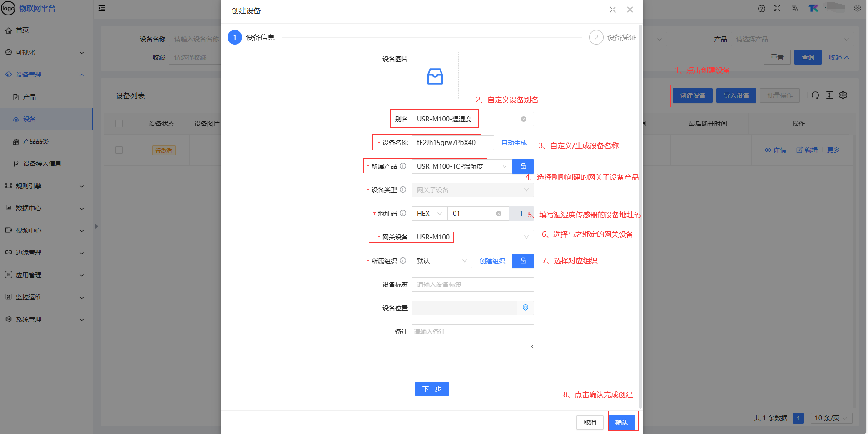This screenshot has height=434, width=868.
Task: Click the 下一步 next step button
Action: [432, 389]
